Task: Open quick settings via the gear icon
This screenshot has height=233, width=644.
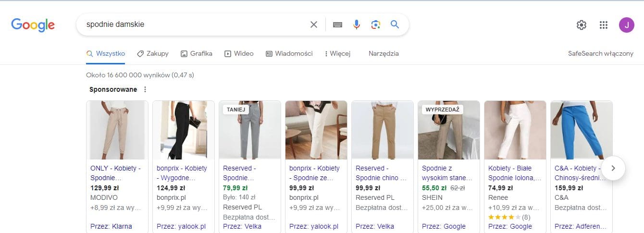Action: [x=582, y=25]
